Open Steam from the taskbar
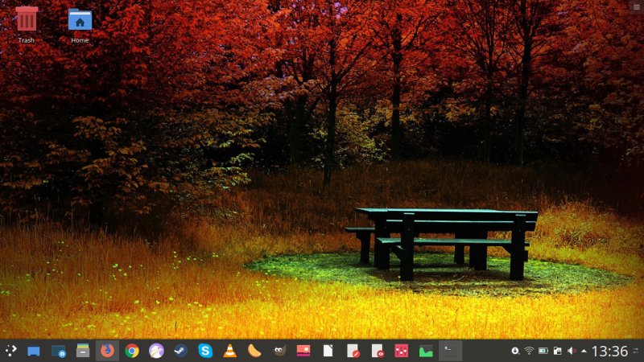The image size is (644, 362). [180, 351]
